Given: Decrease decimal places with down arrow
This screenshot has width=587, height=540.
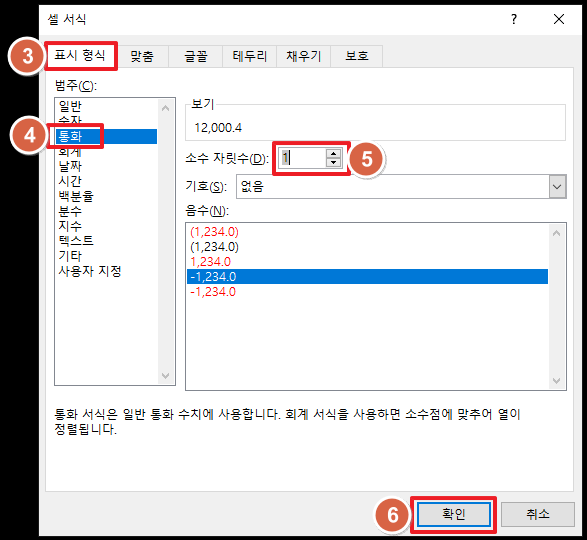Looking at the screenshot, I should (x=333, y=163).
